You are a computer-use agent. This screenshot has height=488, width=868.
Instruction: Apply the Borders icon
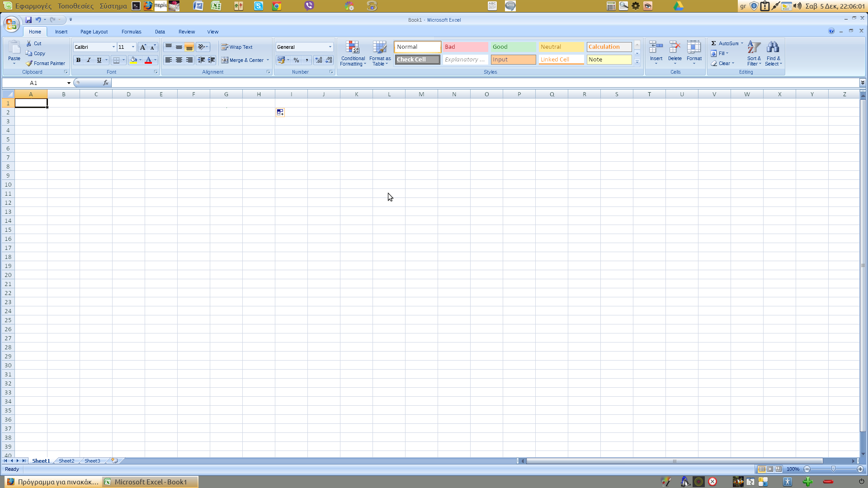click(116, 60)
